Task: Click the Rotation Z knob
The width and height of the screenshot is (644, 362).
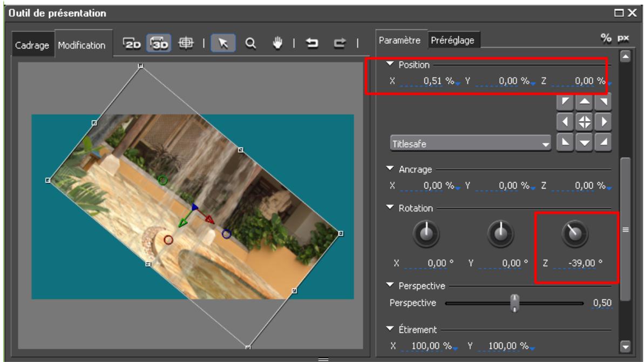Action: (574, 234)
